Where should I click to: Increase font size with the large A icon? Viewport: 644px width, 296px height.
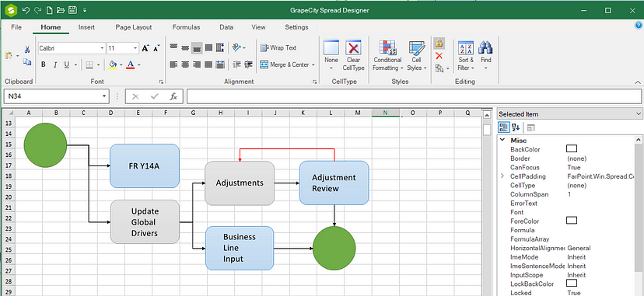(x=145, y=48)
